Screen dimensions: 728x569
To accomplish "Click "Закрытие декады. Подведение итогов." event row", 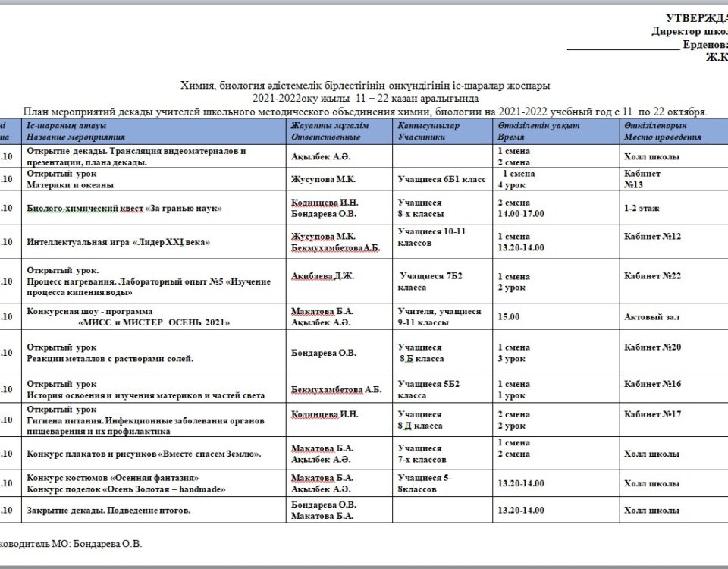I will pos(108,511).
